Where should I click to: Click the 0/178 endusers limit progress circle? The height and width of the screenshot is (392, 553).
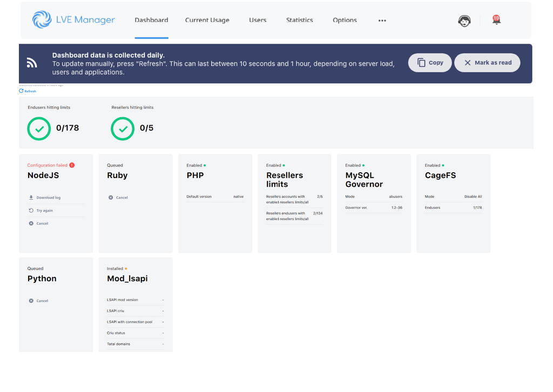click(39, 129)
